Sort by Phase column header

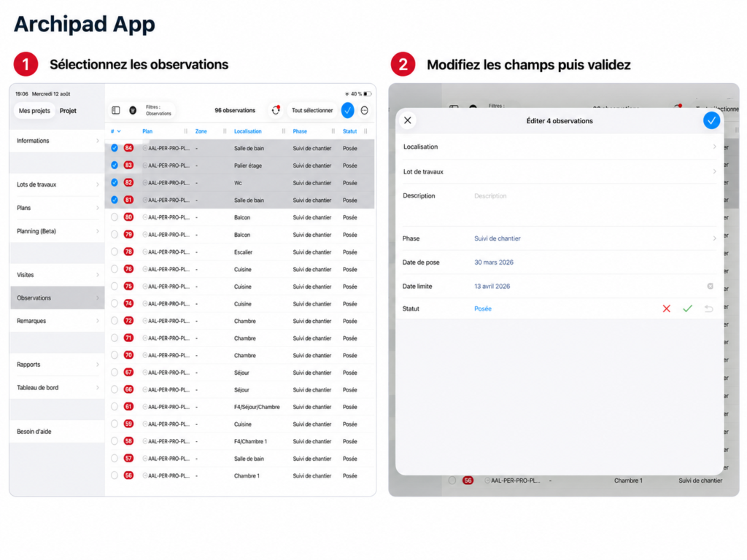click(x=300, y=131)
